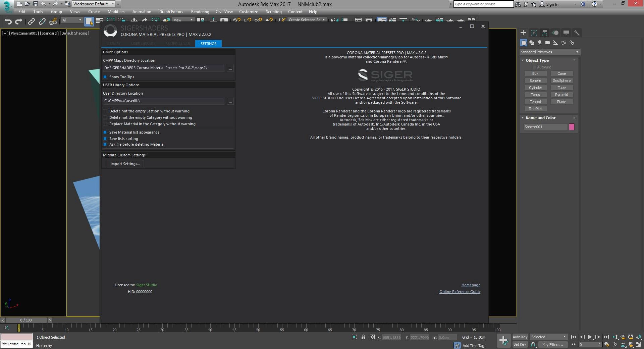Open the Selected key filter dropdown
This screenshot has height=349, width=644.
(548, 337)
